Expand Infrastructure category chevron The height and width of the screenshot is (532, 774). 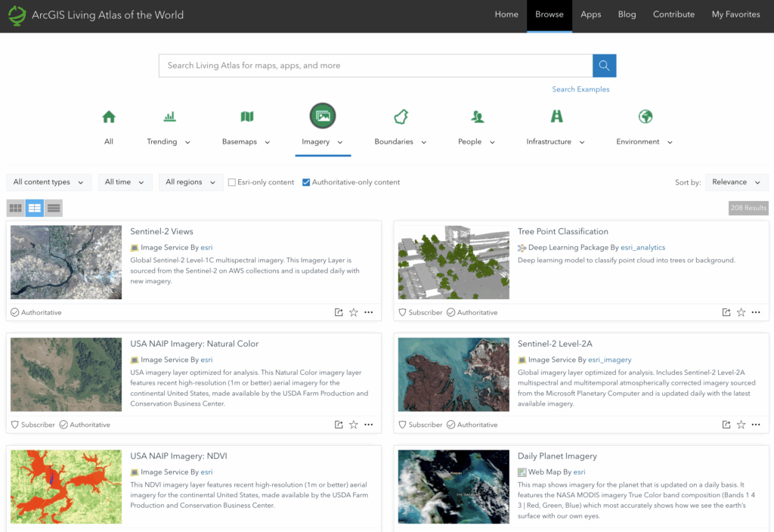point(582,142)
